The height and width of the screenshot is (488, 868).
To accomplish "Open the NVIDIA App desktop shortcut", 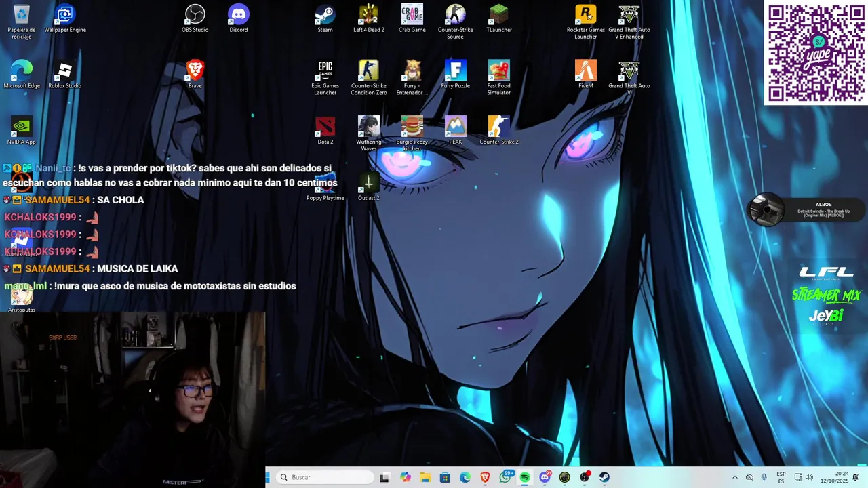I will coord(22,130).
